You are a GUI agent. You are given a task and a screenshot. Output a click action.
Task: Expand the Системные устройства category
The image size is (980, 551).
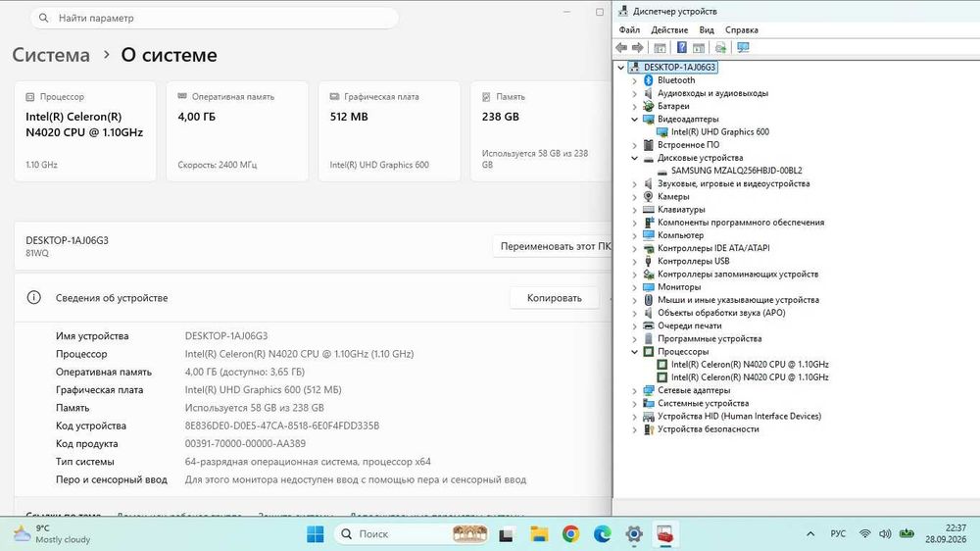tap(634, 403)
